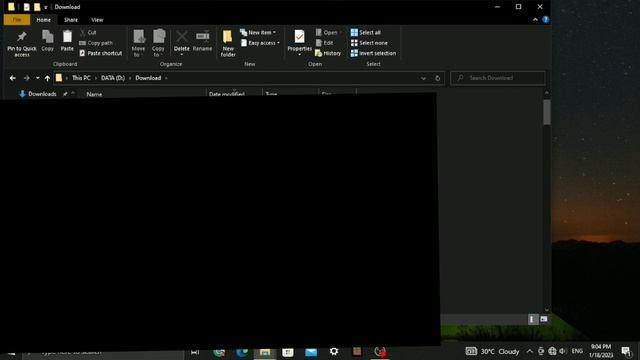Click DATA (D:) in the address path
This screenshot has width=640, height=360.
click(113, 78)
